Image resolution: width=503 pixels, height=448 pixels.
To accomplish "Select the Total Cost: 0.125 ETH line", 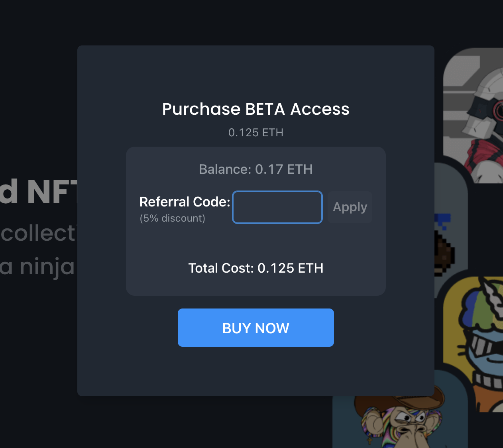I will [255, 268].
